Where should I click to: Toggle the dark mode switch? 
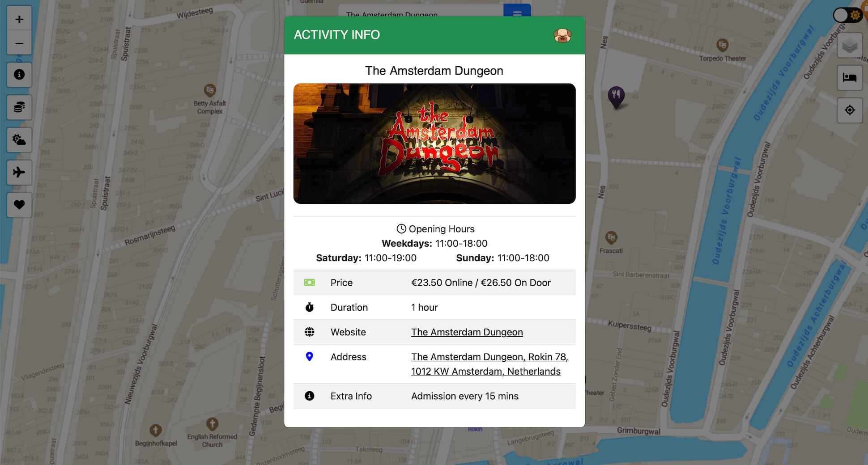847,15
